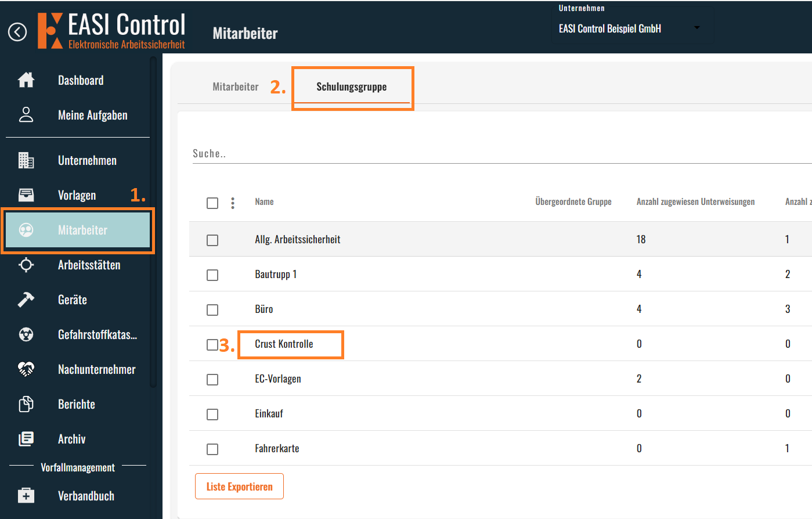The image size is (812, 519).
Task: Open the Fahrerkarte group
Action: coord(277,449)
